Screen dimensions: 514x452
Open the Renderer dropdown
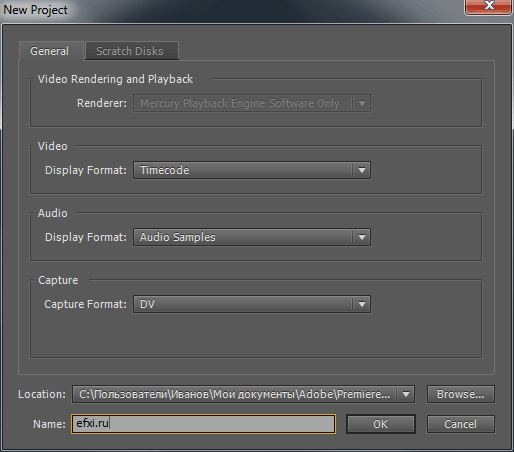click(252, 103)
